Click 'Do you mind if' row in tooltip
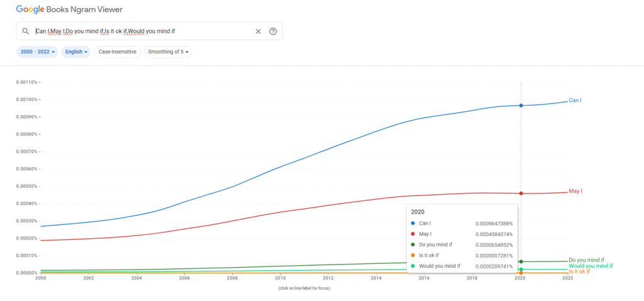 pyautogui.click(x=462, y=244)
